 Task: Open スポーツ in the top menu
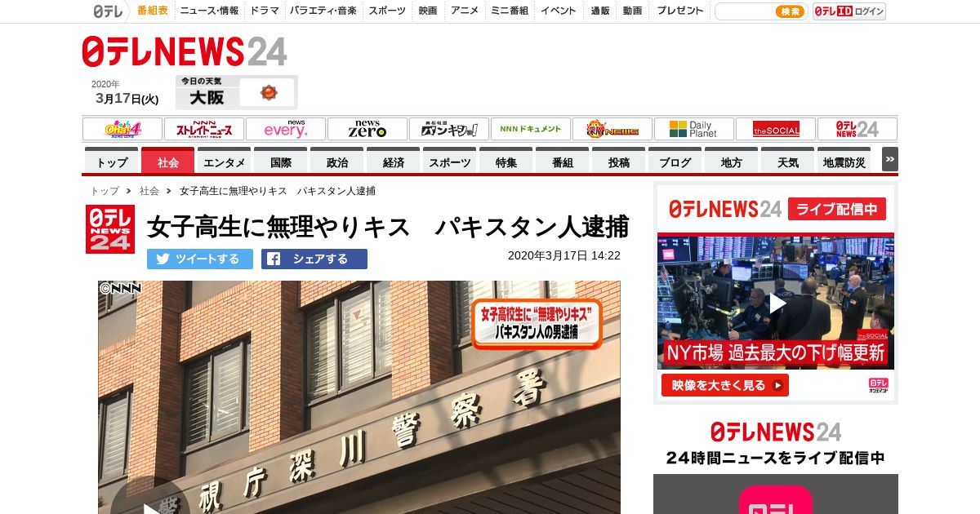(x=387, y=11)
